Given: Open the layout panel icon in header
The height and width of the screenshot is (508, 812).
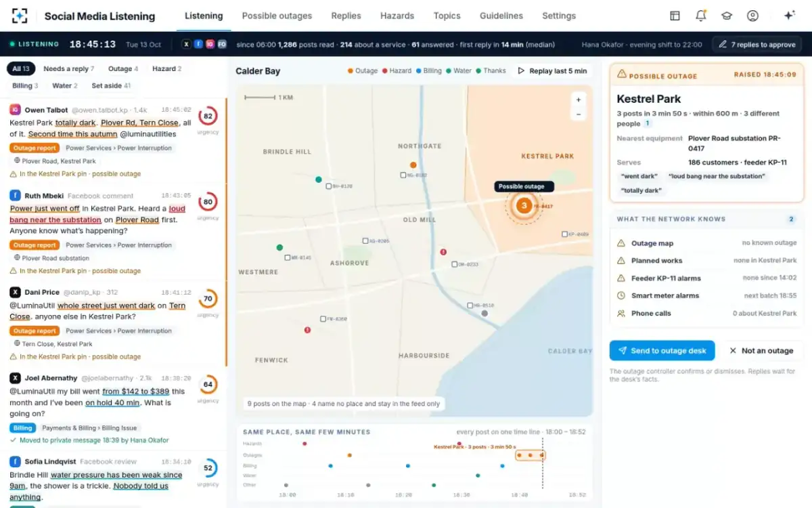Looking at the screenshot, I should pos(675,16).
